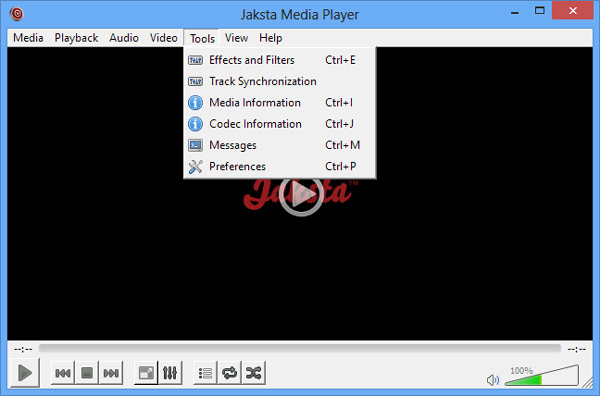Click the Track Synchronization icon
The image size is (600, 396).
pos(196,81)
